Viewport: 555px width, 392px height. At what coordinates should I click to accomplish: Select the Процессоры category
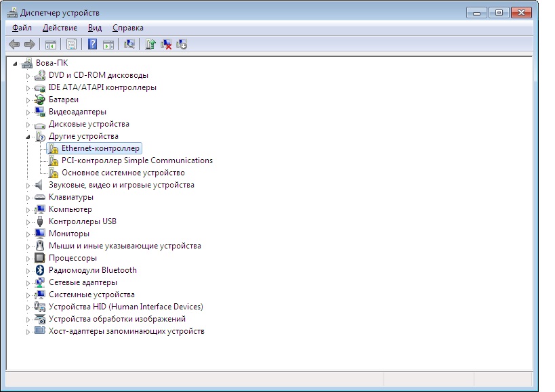pyautogui.click(x=73, y=258)
